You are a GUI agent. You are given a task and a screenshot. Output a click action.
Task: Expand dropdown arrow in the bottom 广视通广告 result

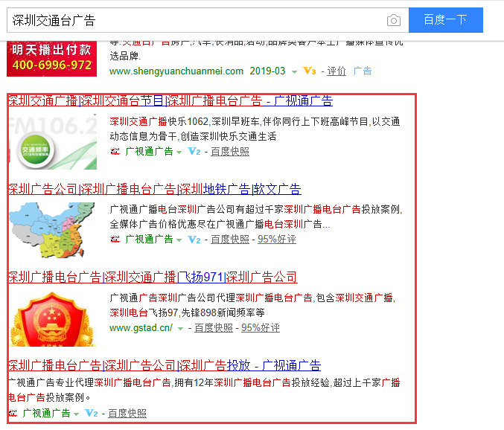(76, 414)
